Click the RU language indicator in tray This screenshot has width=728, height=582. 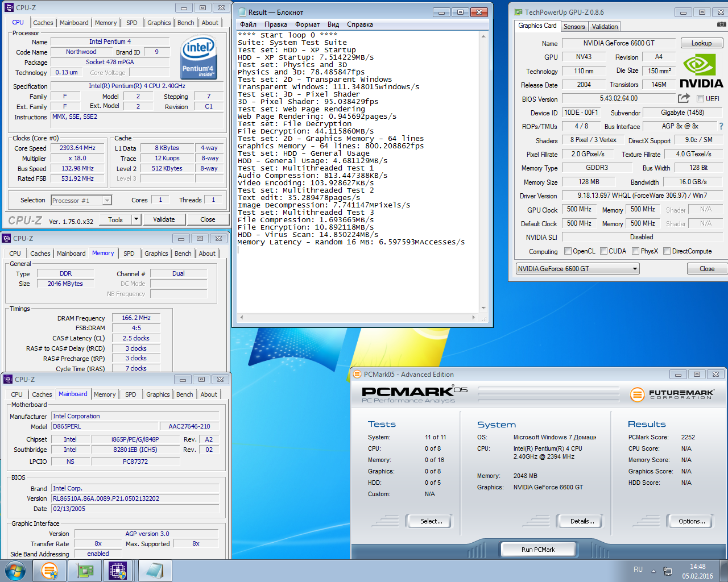click(638, 569)
